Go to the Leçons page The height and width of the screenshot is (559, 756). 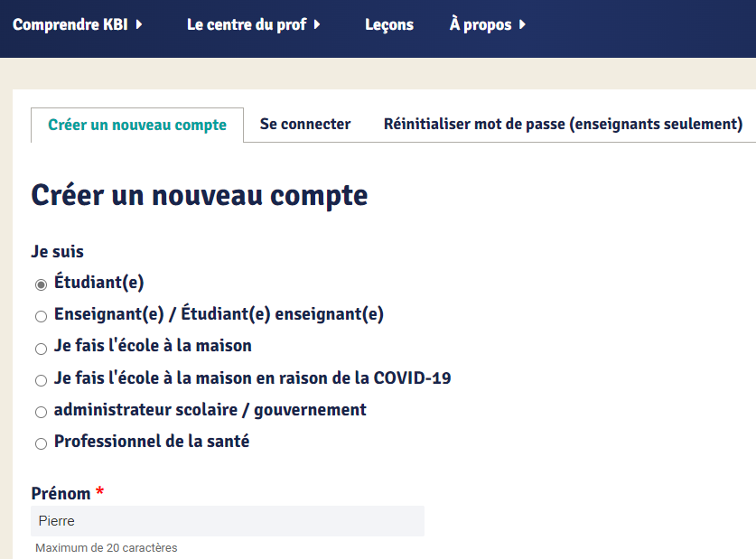389,25
